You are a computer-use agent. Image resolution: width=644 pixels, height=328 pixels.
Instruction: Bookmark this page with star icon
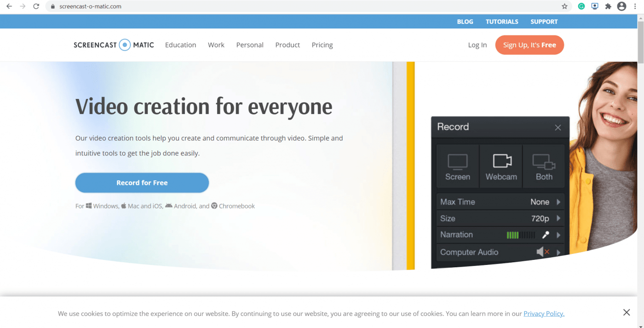tap(564, 6)
